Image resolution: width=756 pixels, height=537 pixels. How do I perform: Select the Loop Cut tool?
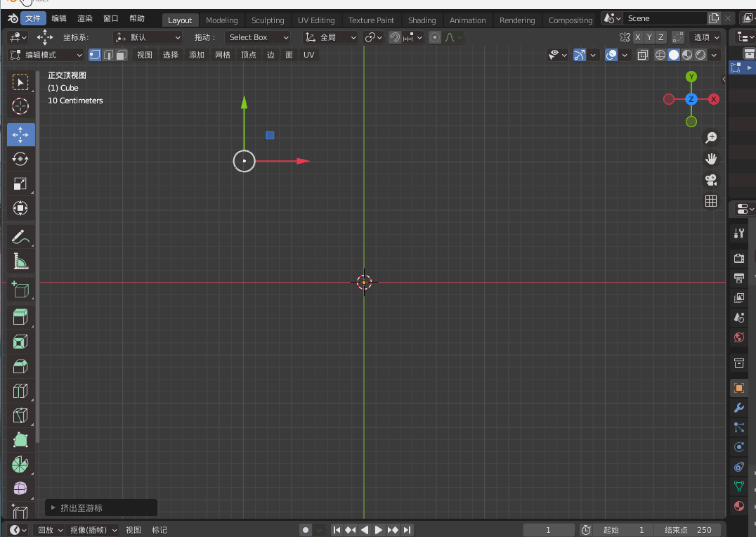point(20,392)
